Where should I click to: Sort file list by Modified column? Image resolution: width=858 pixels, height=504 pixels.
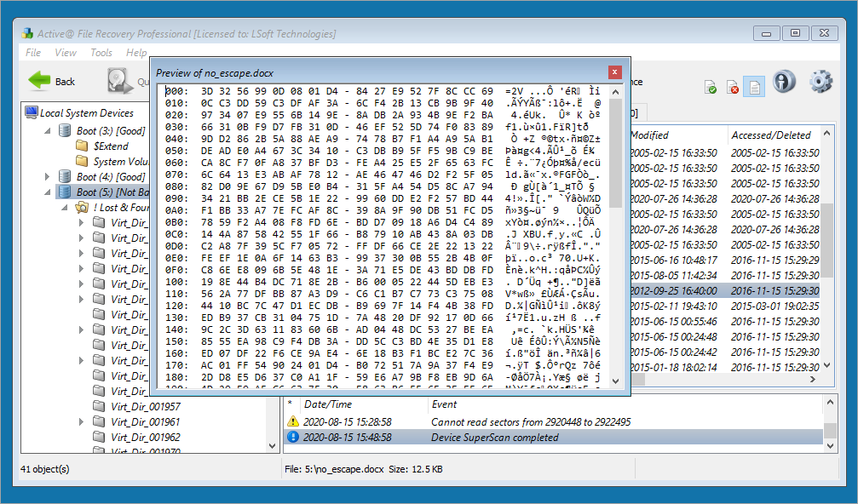click(x=649, y=135)
